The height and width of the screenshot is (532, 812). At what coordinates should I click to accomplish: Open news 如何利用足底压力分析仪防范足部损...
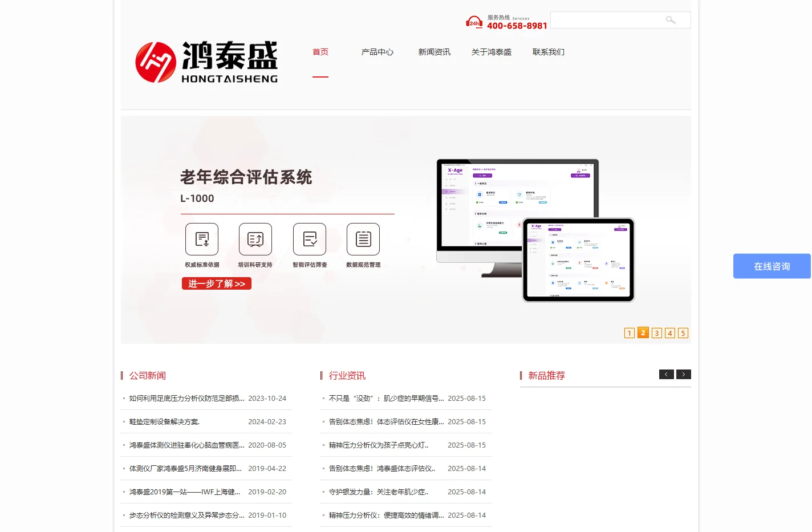point(187,399)
